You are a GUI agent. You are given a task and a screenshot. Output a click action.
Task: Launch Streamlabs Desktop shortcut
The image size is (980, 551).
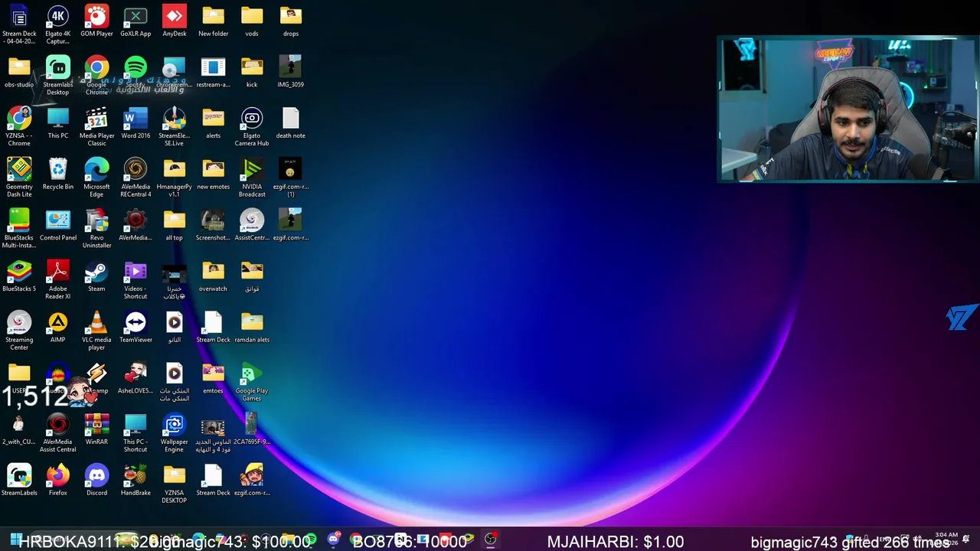click(x=57, y=76)
